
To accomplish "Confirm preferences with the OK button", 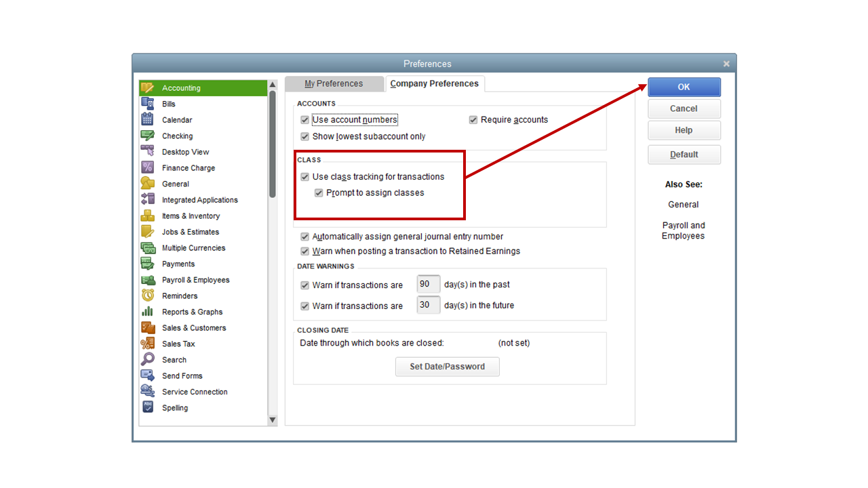I will 684,87.
